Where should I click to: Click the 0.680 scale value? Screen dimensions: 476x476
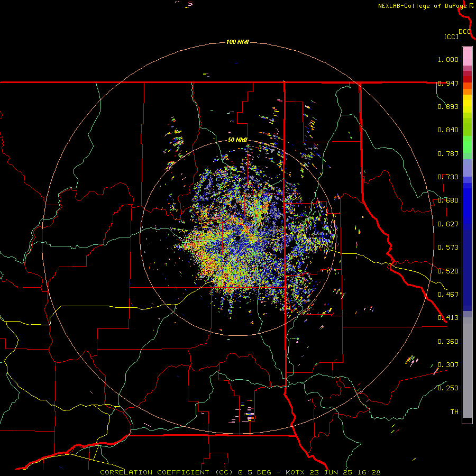click(448, 200)
